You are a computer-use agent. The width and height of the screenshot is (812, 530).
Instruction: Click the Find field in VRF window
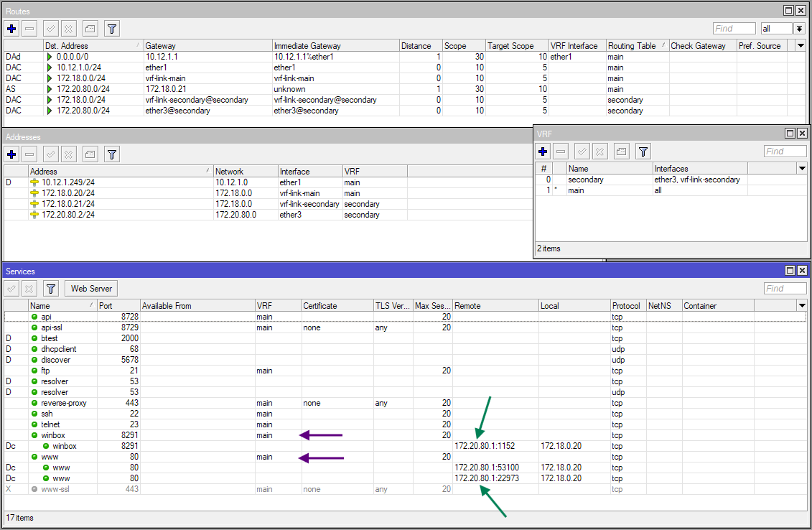click(x=785, y=152)
